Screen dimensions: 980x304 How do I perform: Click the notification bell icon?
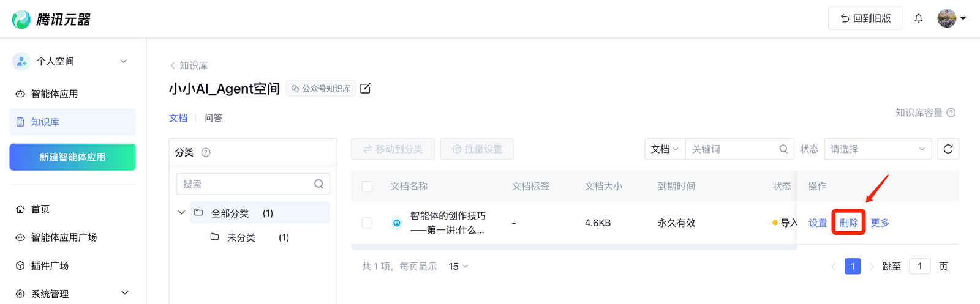[918, 18]
